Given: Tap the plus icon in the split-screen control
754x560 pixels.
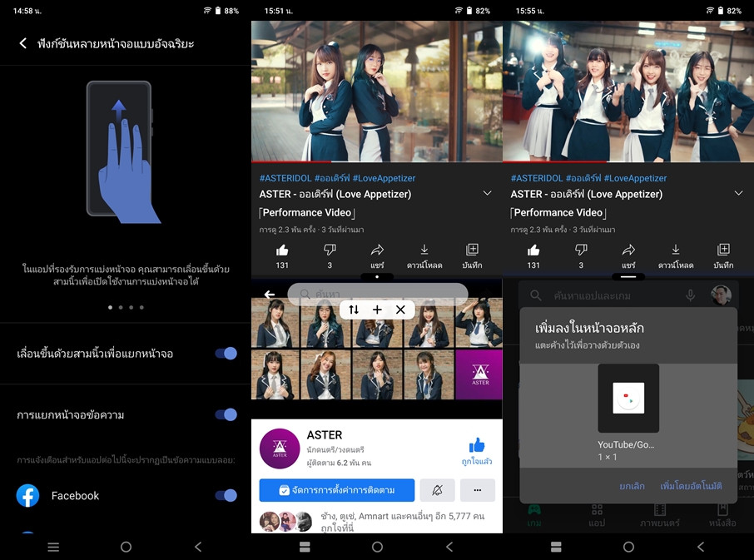Looking at the screenshot, I should coord(377,310).
